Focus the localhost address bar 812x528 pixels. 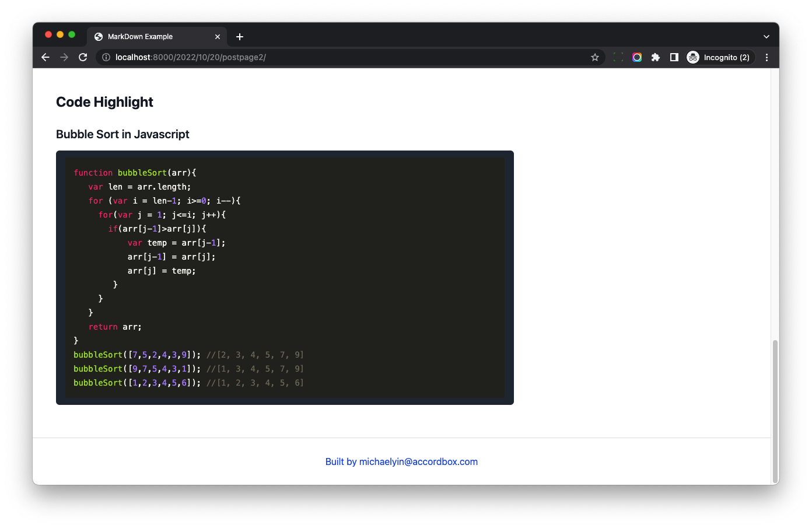[350, 57]
